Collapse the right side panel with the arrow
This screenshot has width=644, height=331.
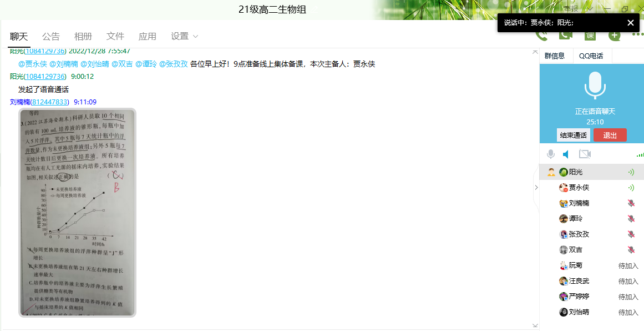(x=536, y=188)
